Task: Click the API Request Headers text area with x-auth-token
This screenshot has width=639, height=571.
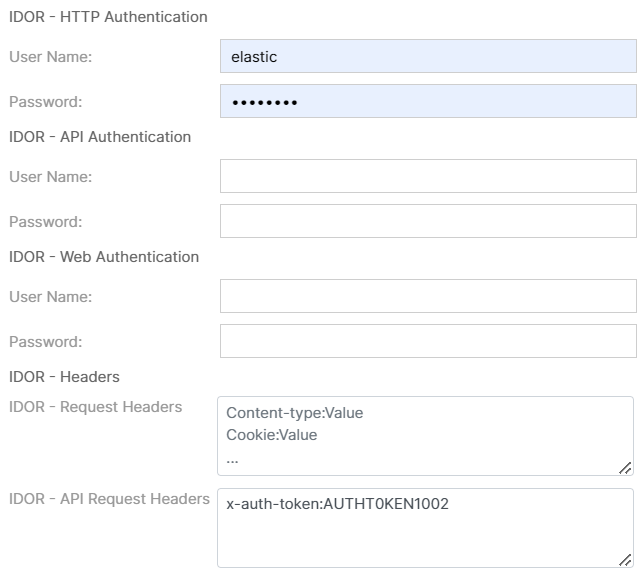Action: coord(425,528)
